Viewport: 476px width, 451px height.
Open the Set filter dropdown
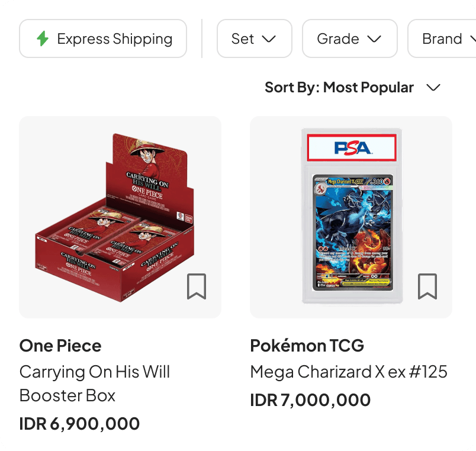point(254,38)
